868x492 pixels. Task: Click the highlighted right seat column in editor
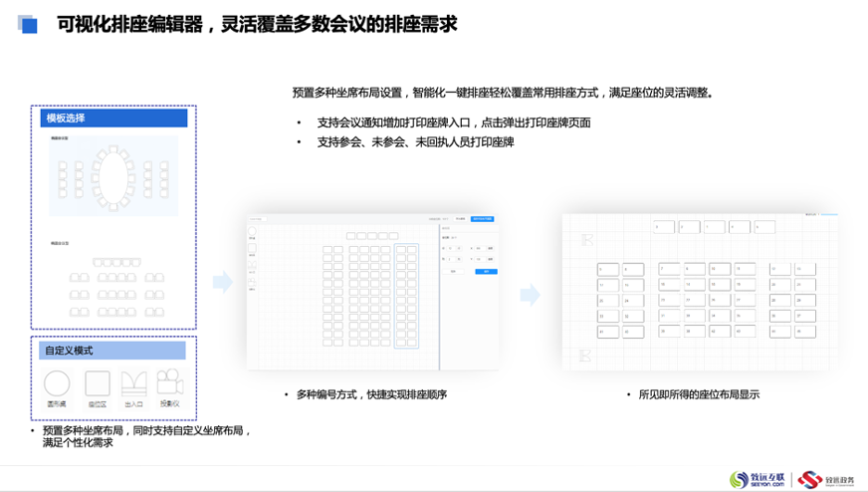(407, 295)
